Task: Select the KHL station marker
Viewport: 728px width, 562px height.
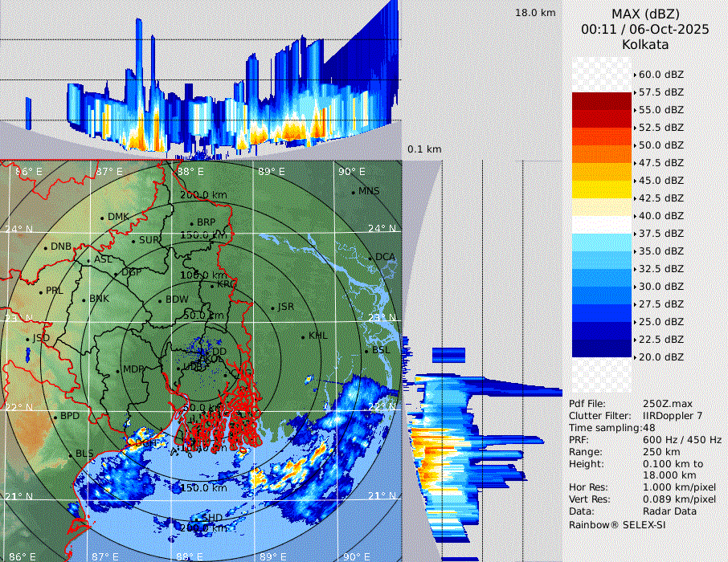Action: [x=303, y=336]
